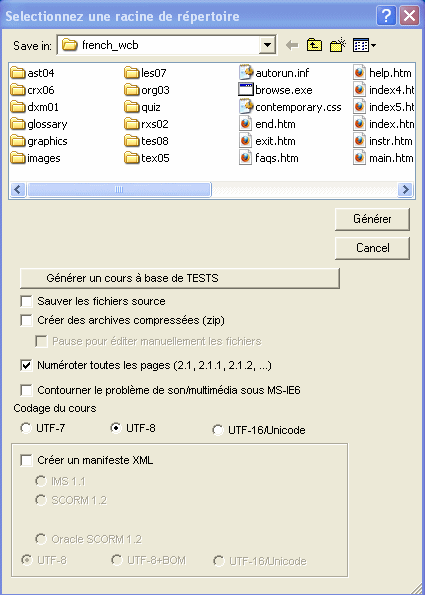Viewport: 425px width, 595px height.
Task: Click the help question mark button
Action: (x=386, y=16)
